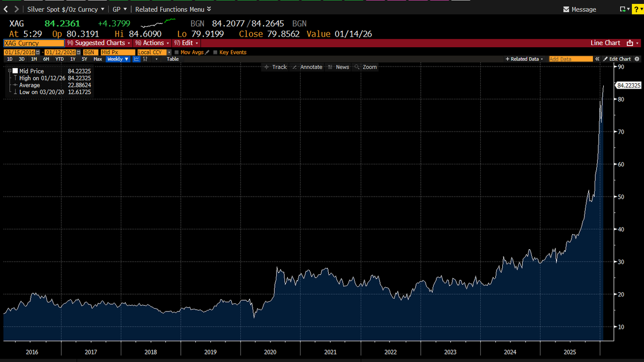Click the High on 01/12/26 legend row
The width and height of the screenshot is (644, 362).
click(x=52, y=78)
